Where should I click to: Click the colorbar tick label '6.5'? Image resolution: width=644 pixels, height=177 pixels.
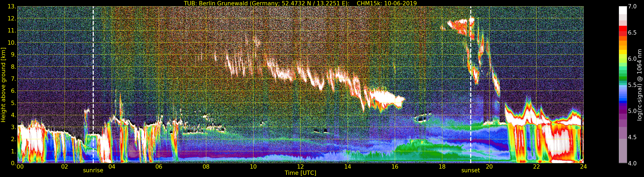(632, 33)
